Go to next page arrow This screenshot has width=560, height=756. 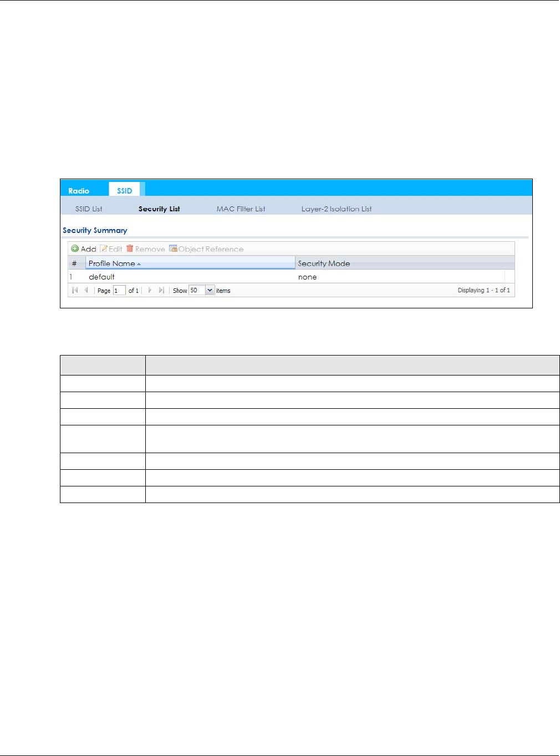[x=150, y=290]
